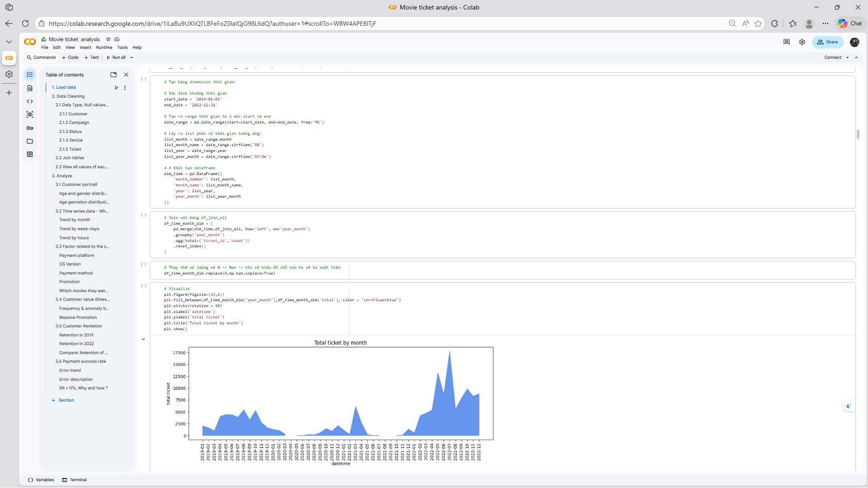Expand the Connect runtime options dropdown

coord(847,57)
